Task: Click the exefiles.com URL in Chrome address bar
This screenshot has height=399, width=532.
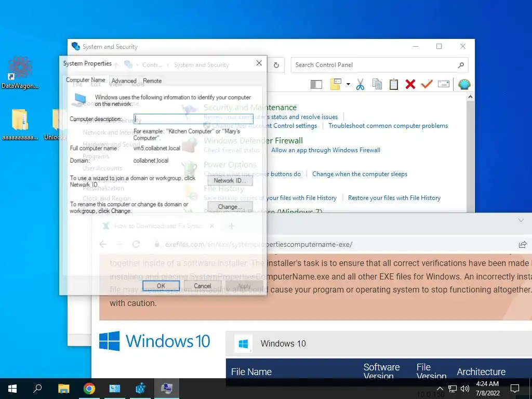Action: (x=259, y=244)
